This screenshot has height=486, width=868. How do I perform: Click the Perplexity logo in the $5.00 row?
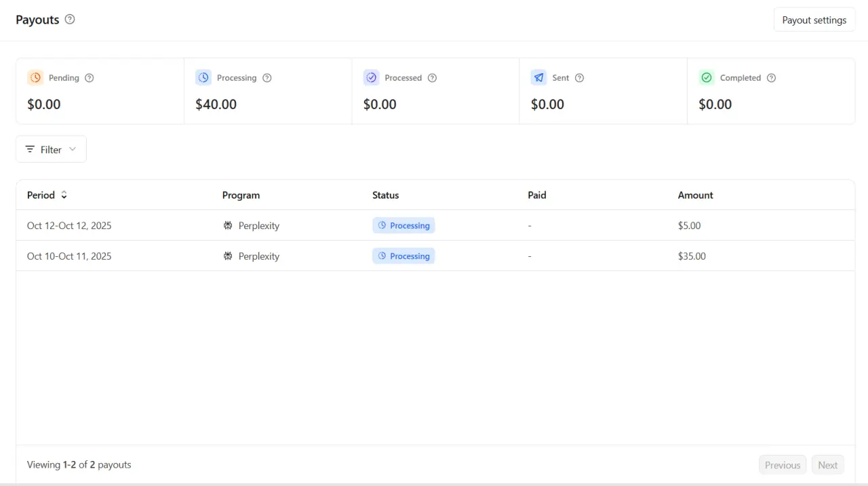228,226
